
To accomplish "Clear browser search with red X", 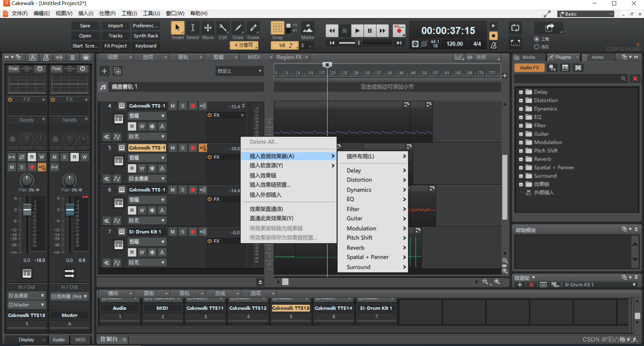I will pyautogui.click(x=635, y=79).
